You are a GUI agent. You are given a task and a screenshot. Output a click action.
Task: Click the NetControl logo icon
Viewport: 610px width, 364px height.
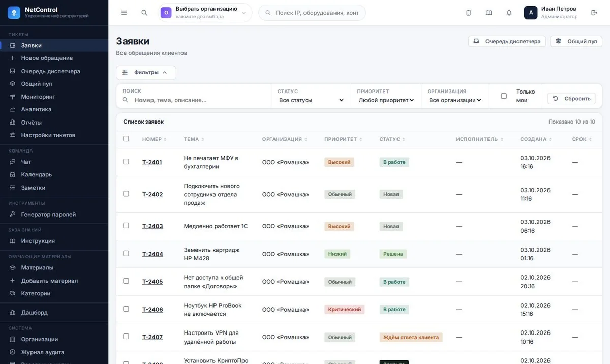14,13
